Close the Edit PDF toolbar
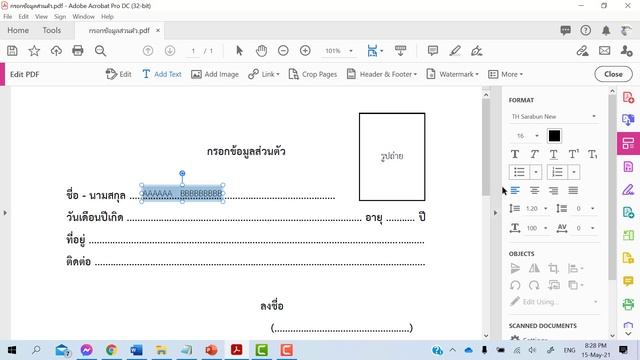640x360 pixels. 613,74
